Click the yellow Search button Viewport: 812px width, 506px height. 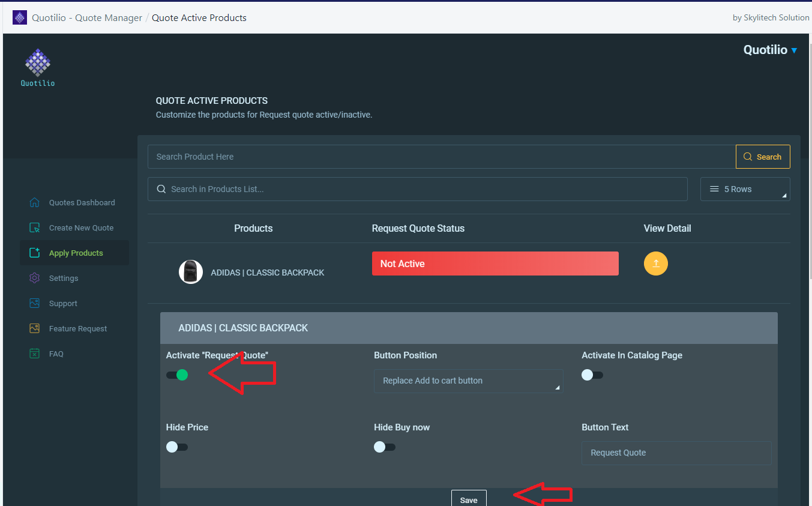763,157
